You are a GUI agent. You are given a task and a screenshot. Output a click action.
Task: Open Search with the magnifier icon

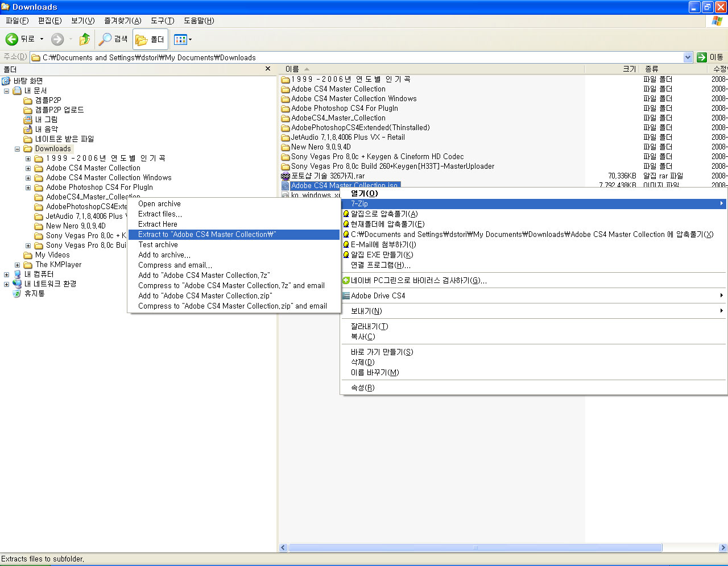tap(105, 39)
